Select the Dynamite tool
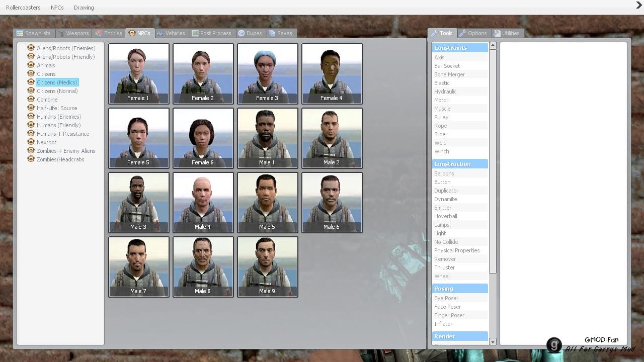 click(x=460, y=199)
